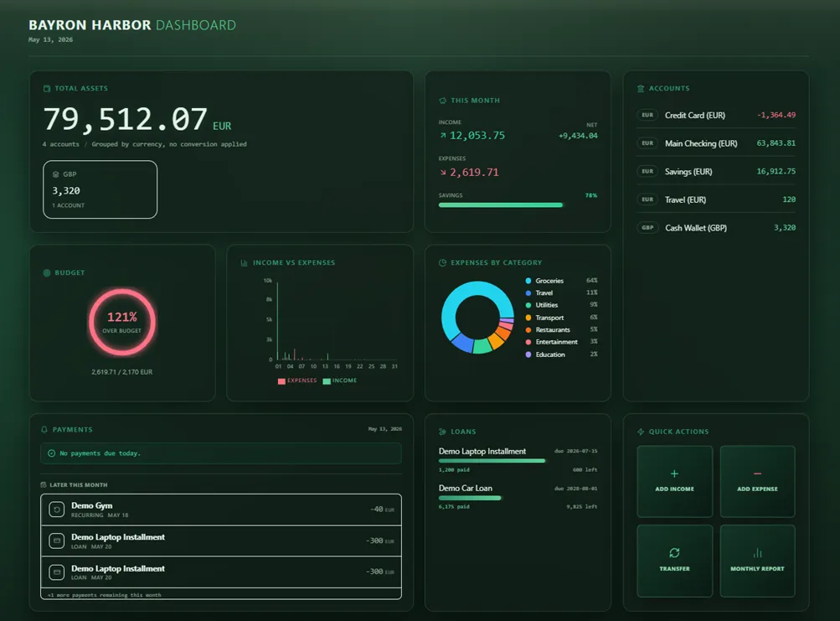
Task: Click the Demo Car Loan progress bar
Action: 518,498
